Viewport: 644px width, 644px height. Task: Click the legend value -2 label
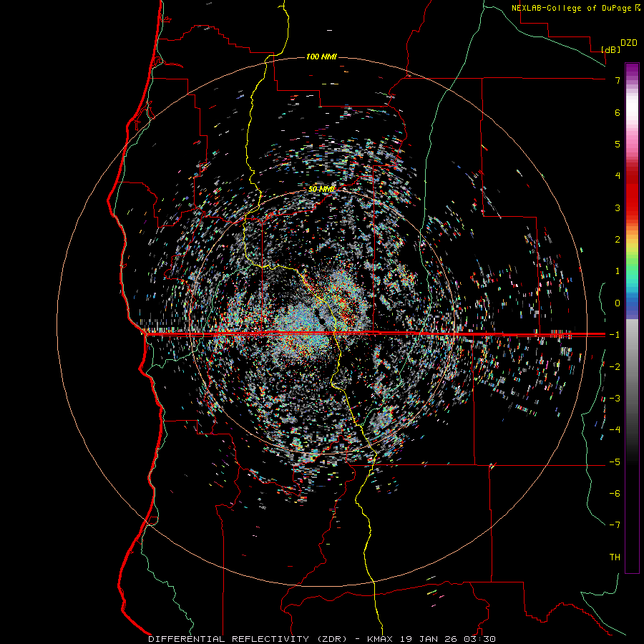point(615,367)
